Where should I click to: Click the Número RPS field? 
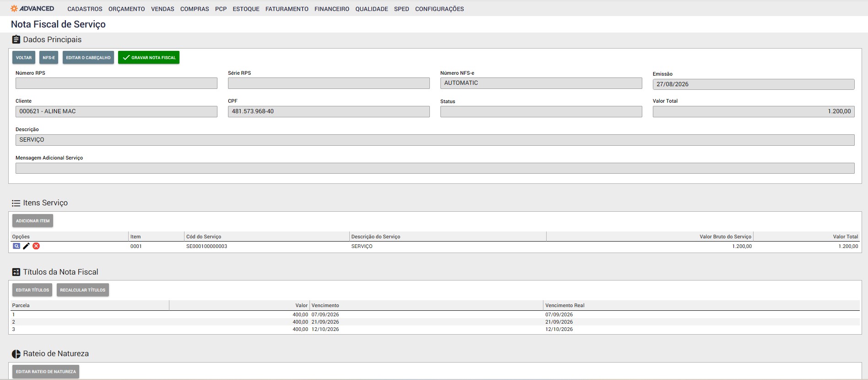point(116,83)
